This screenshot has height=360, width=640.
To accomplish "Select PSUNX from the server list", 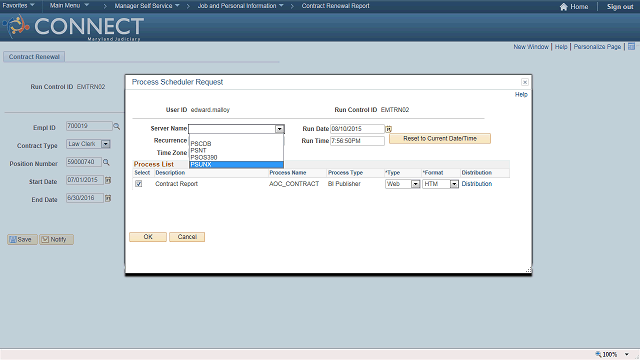I will (x=236, y=164).
